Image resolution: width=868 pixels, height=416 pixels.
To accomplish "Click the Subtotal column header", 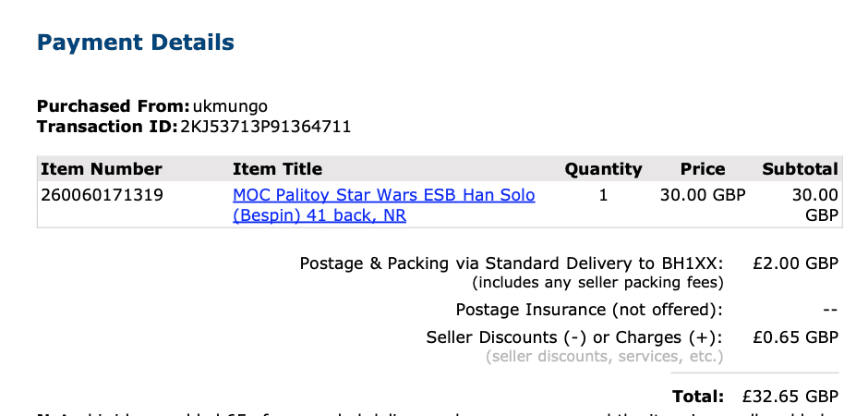I will (x=800, y=169).
